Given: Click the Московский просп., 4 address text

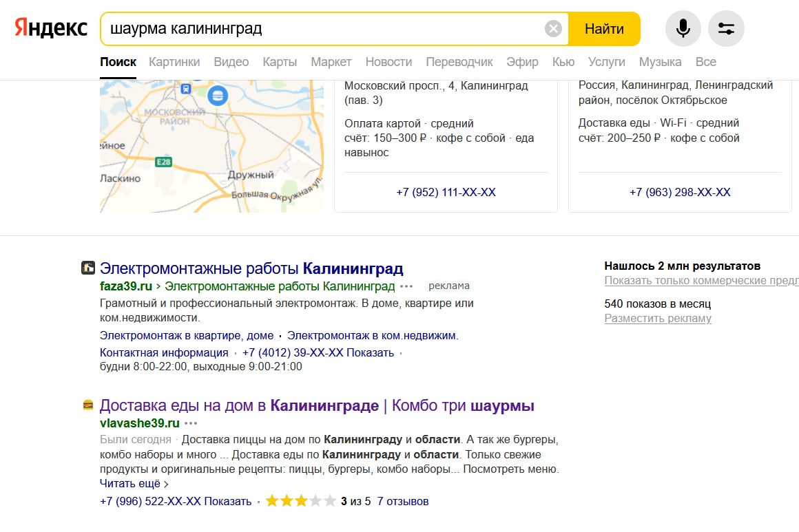Looking at the screenshot, I should pos(436,93).
